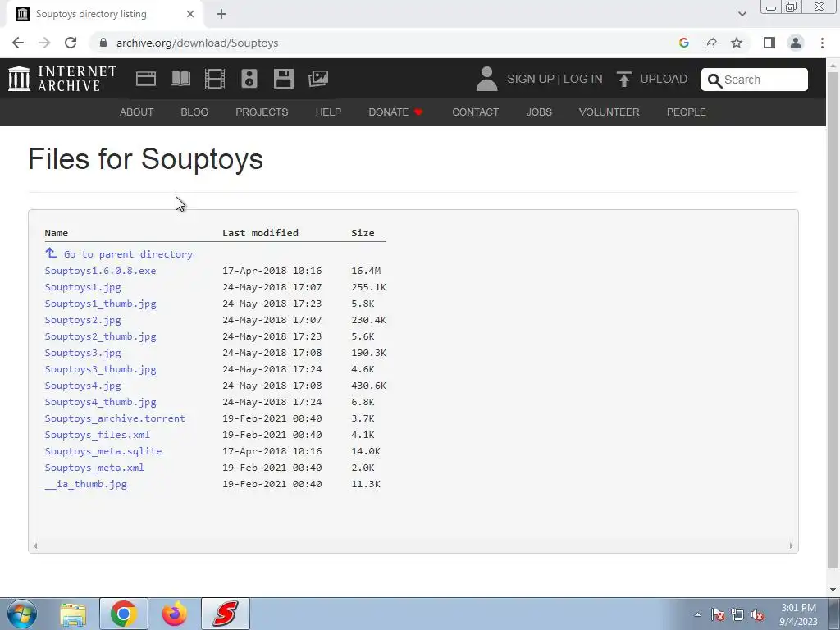
Task: Open Souptoys2.jpg file link
Action: pos(83,320)
